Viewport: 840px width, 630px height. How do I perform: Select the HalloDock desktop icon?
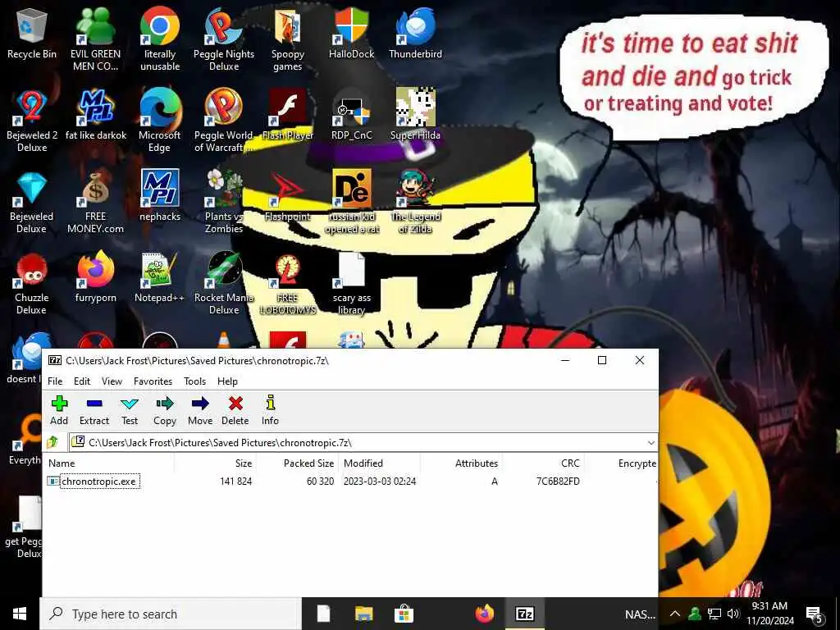(x=351, y=33)
